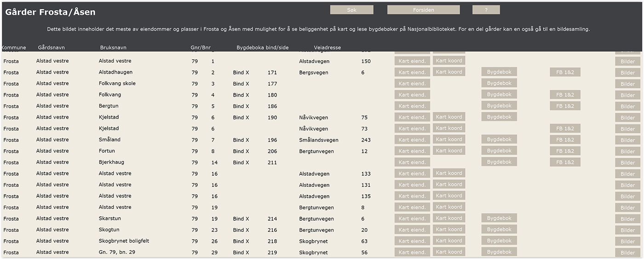This screenshot has width=644, height=259.
Task: Click the Bygdeboka bind/side column header
Action: (263, 47)
